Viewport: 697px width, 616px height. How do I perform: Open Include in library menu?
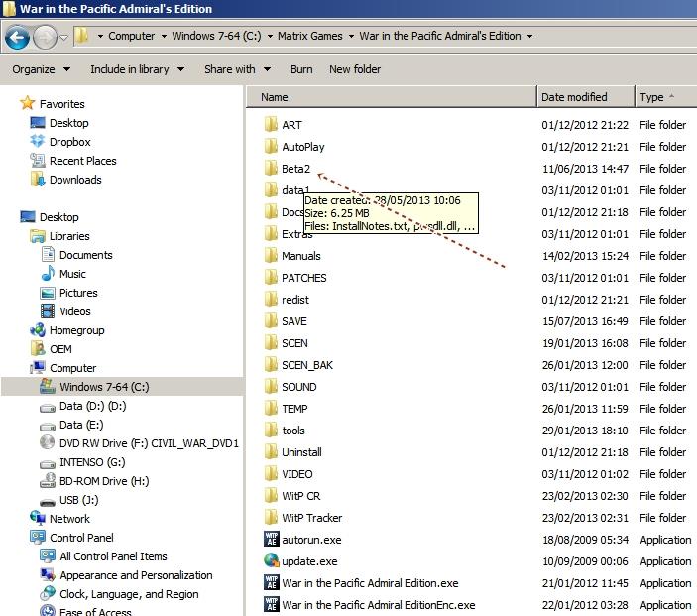coord(138,69)
